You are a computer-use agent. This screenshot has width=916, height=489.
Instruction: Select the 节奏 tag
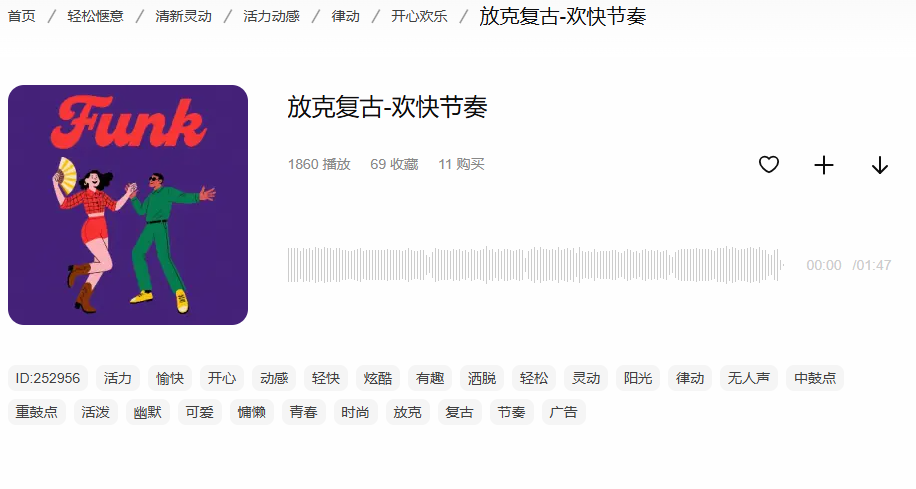tap(511, 412)
